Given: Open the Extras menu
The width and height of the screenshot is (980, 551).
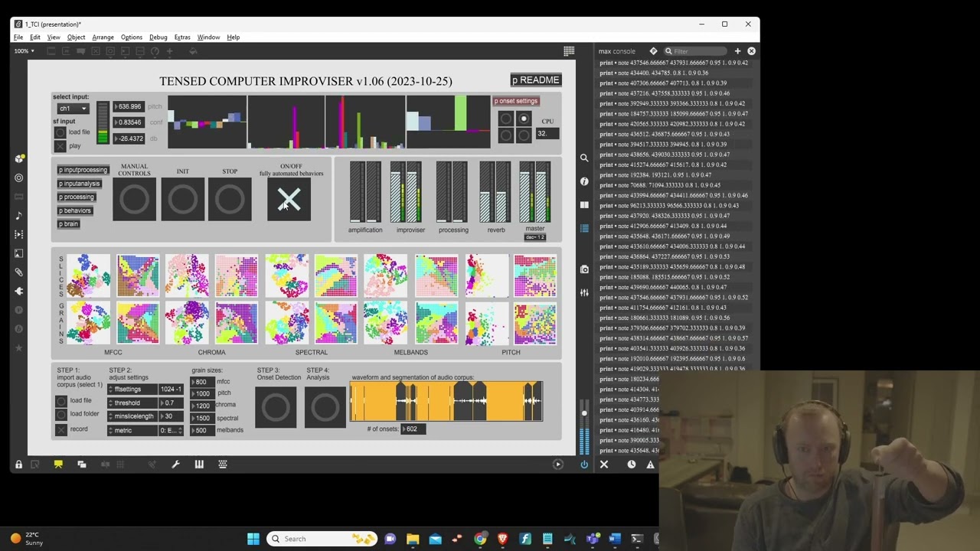Looking at the screenshot, I should [x=182, y=37].
